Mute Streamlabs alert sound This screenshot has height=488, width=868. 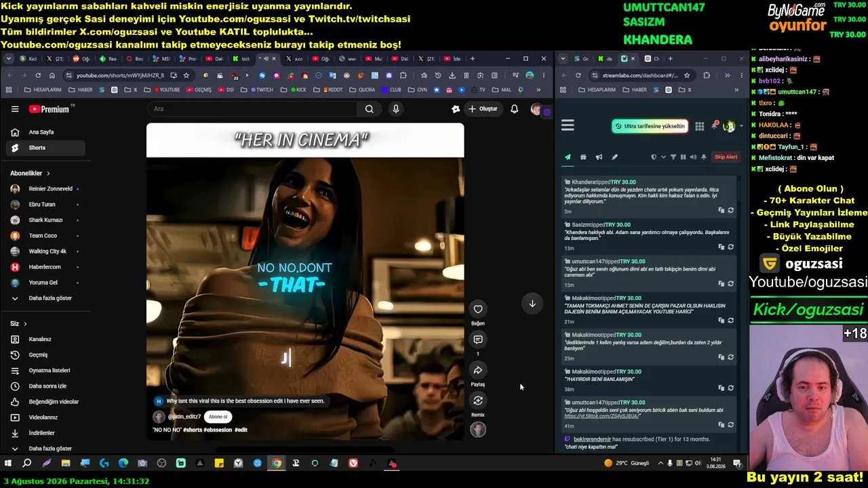(x=693, y=157)
